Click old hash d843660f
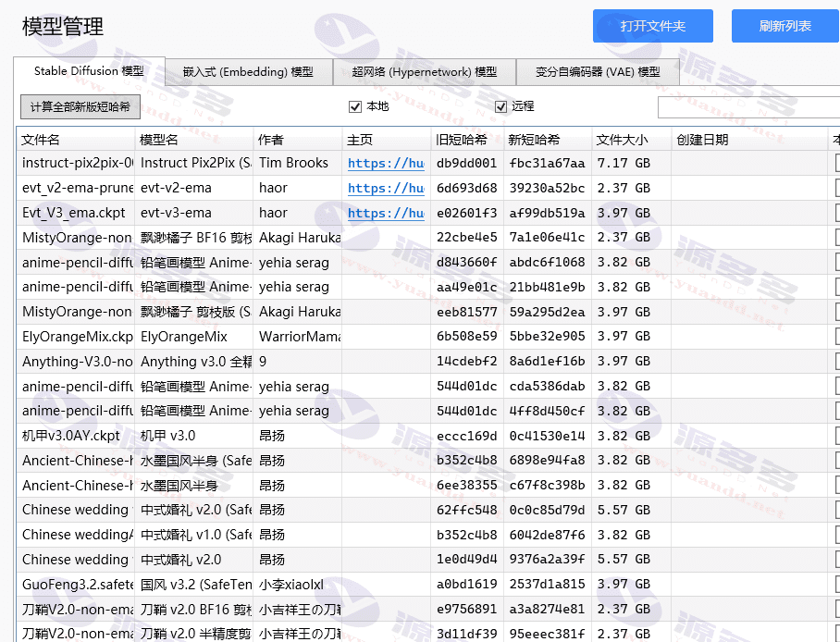 click(467, 262)
